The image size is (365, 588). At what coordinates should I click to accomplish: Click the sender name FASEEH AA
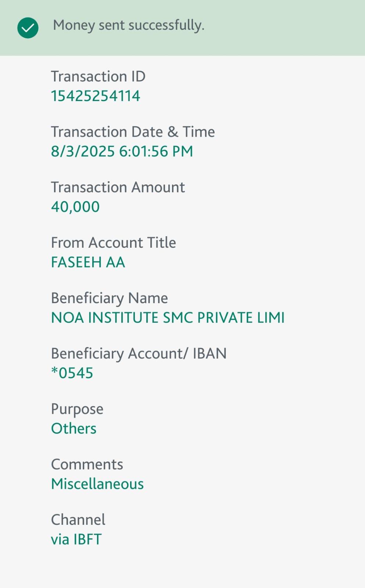click(88, 262)
